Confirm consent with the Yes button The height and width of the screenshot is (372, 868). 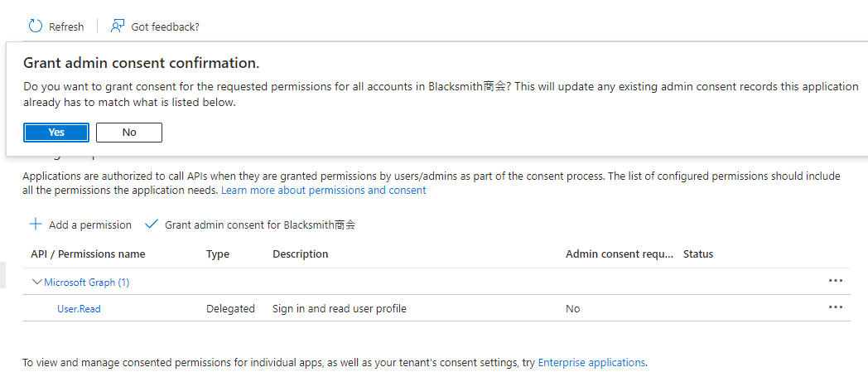tap(56, 133)
